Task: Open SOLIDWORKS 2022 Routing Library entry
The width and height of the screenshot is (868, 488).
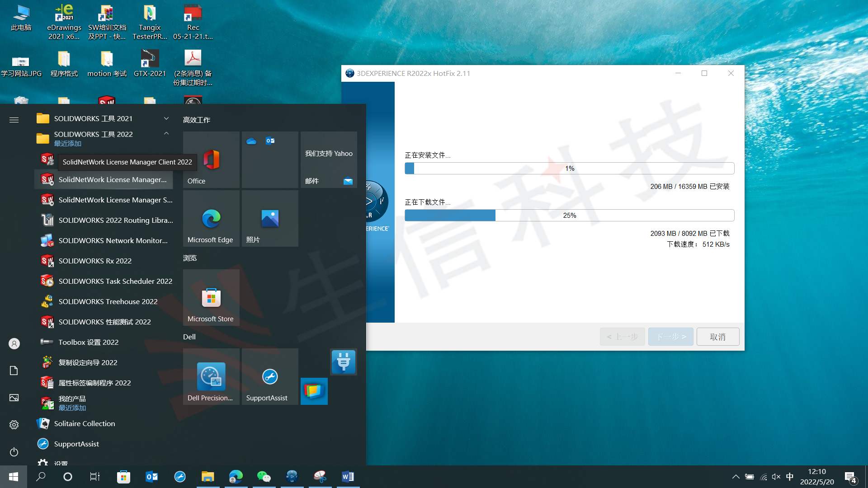Action: coord(104,220)
